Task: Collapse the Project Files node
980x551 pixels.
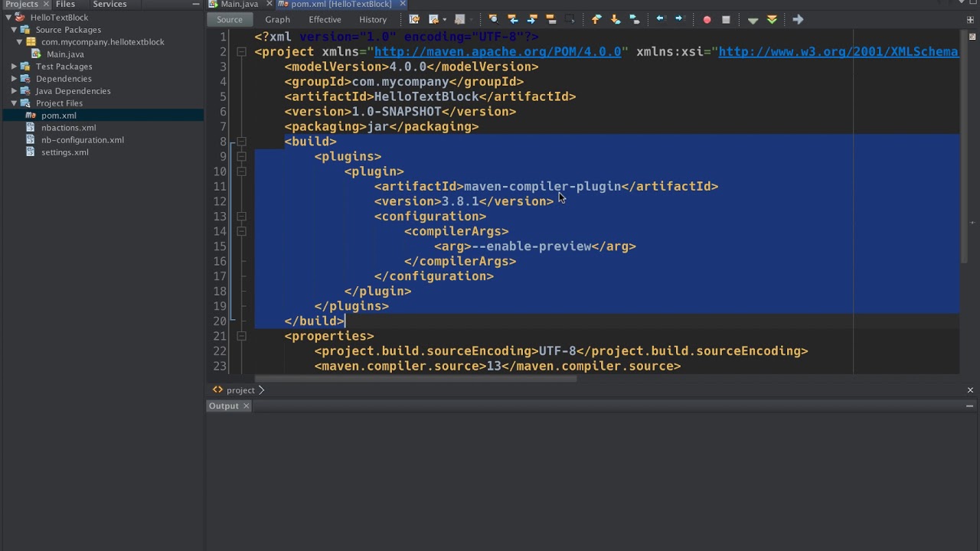Action: [x=15, y=103]
